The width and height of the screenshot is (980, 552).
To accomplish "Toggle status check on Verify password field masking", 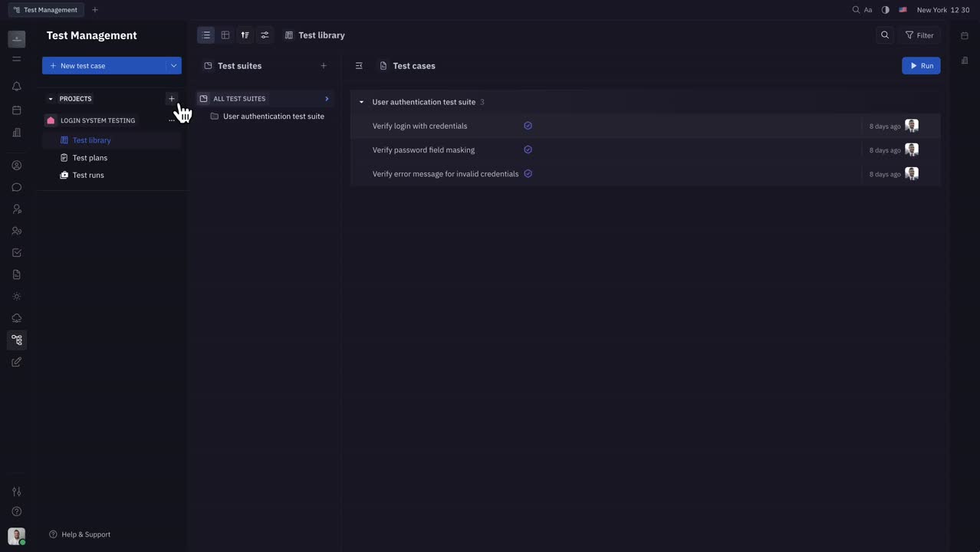I will click(528, 149).
